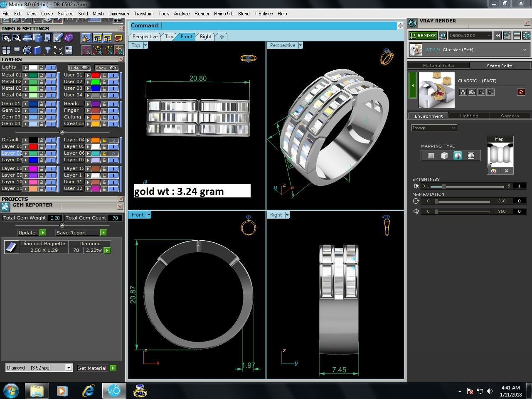The image size is (532, 399).
Task: Click the first Map Rotation slider
Action: (463, 201)
